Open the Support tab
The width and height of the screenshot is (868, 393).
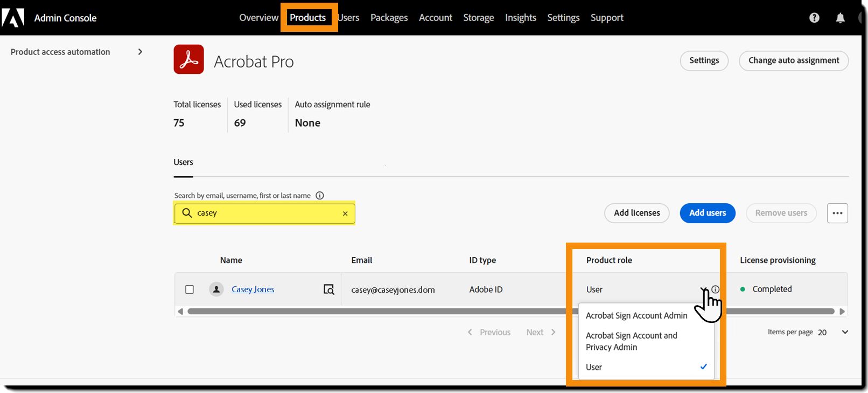pos(607,18)
